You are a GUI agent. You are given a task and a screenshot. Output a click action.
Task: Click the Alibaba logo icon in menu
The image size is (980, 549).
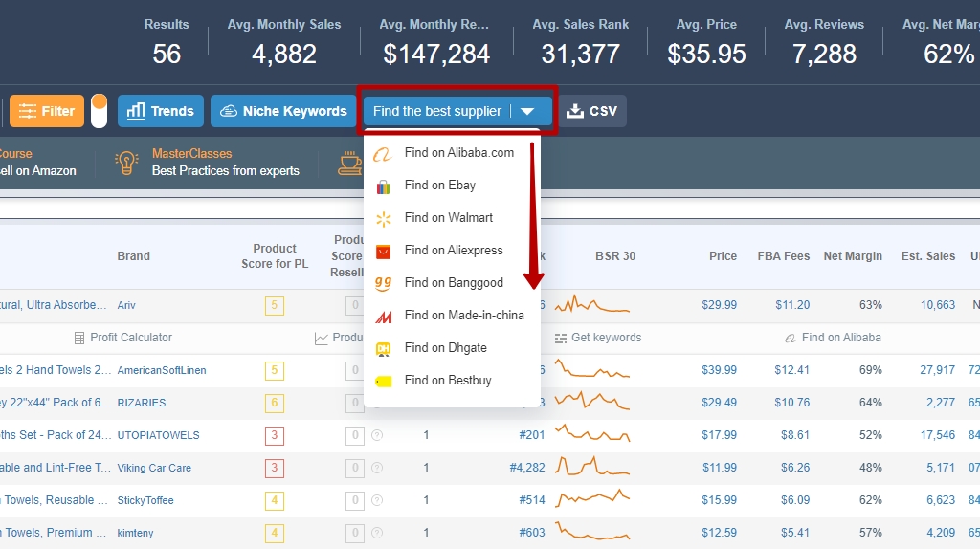(383, 154)
